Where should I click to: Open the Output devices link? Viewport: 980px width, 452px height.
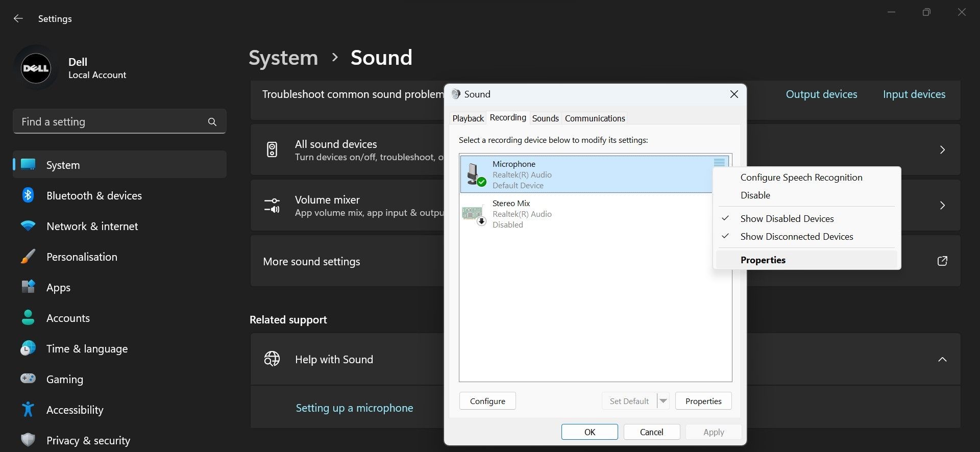[821, 94]
